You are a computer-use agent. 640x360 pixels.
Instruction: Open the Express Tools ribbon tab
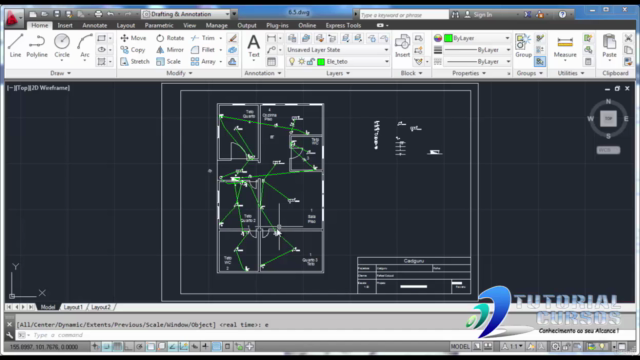click(x=343, y=25)
